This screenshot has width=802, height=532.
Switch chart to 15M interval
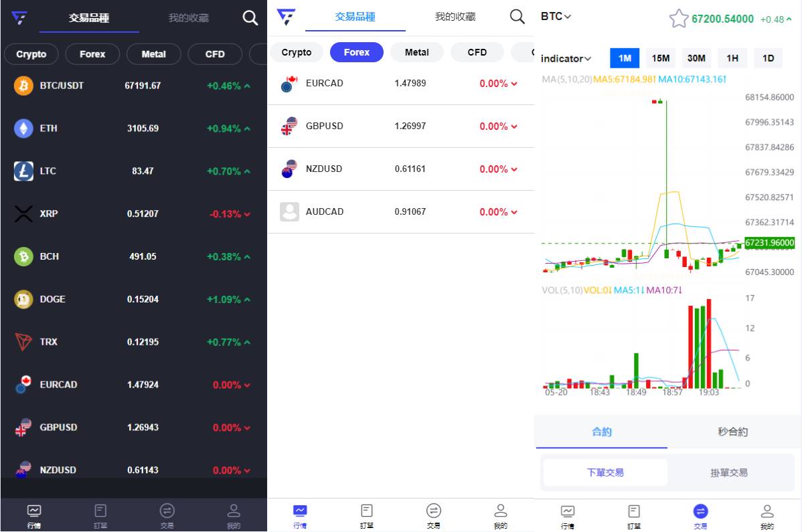pyautogui.click(x=660, y=58)
